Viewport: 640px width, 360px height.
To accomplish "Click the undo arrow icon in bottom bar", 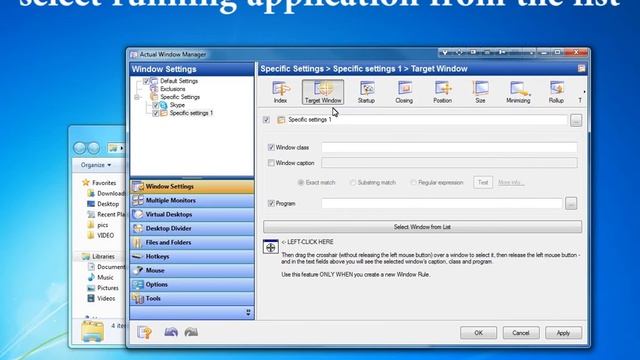I will pyautogui.click(x=171, y=332).
